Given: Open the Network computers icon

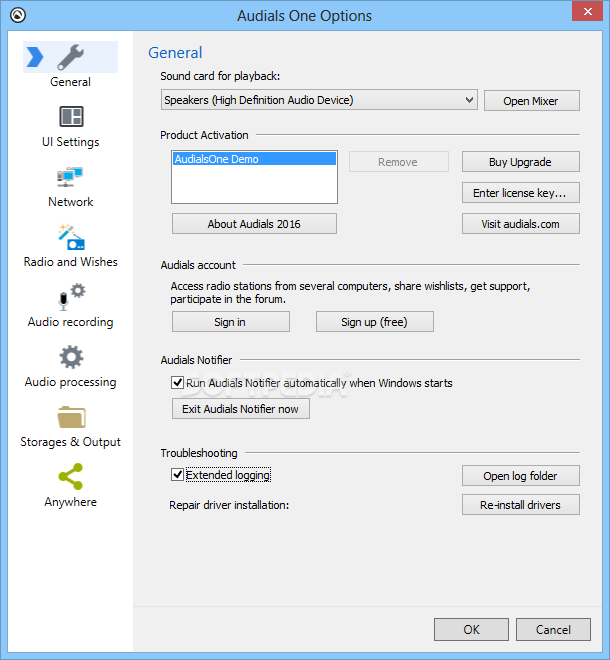Looking at the screenshot, I should (70, 177).
